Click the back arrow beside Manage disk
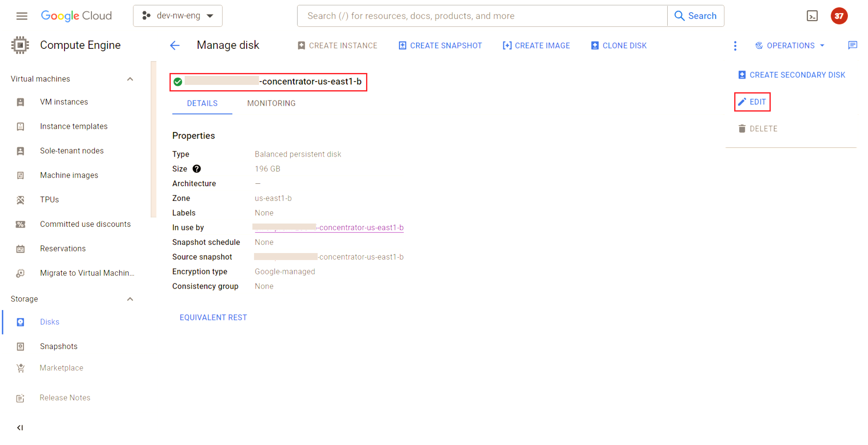 click(175, 46)
